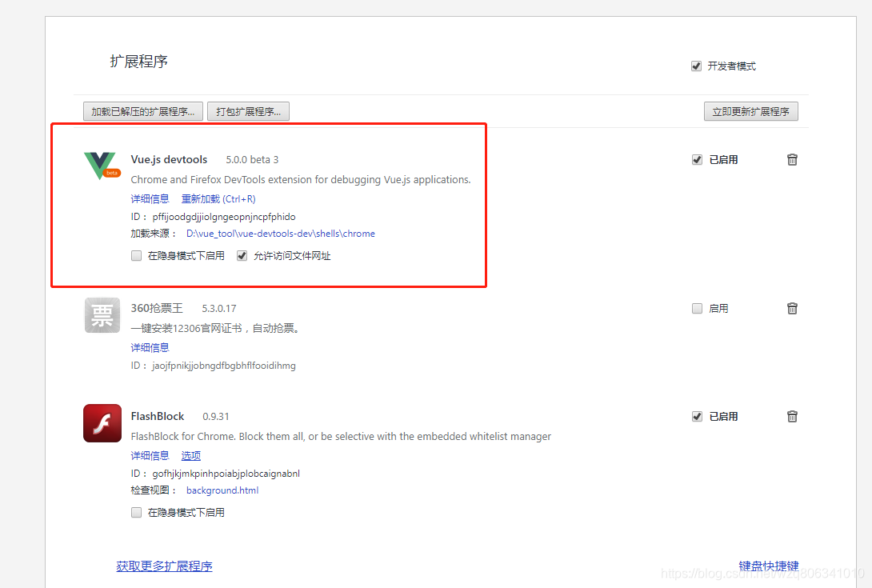Toggle 允许访问文件网址 checkbox
872x588 pixels.
pyautogui.click(x=242, y=255)
